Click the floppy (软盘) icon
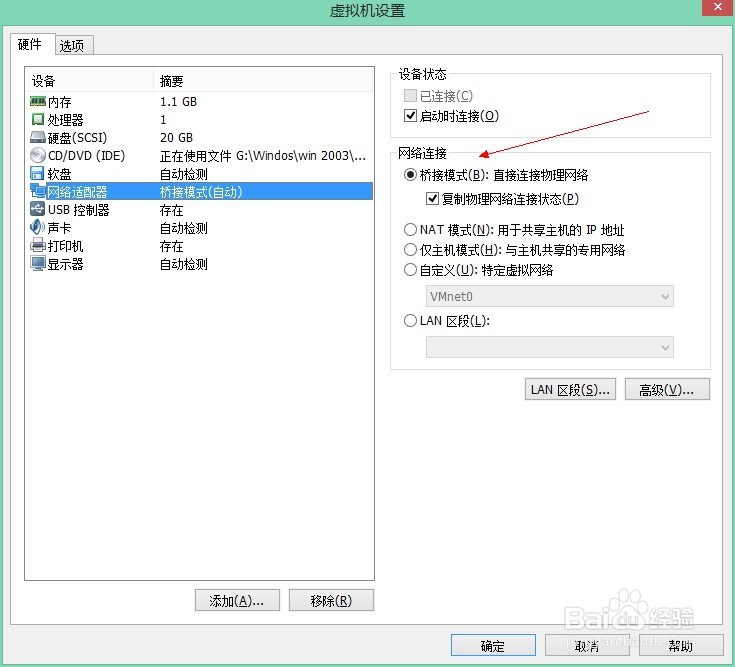The image size is (735, 667). [x=38, y=173]
